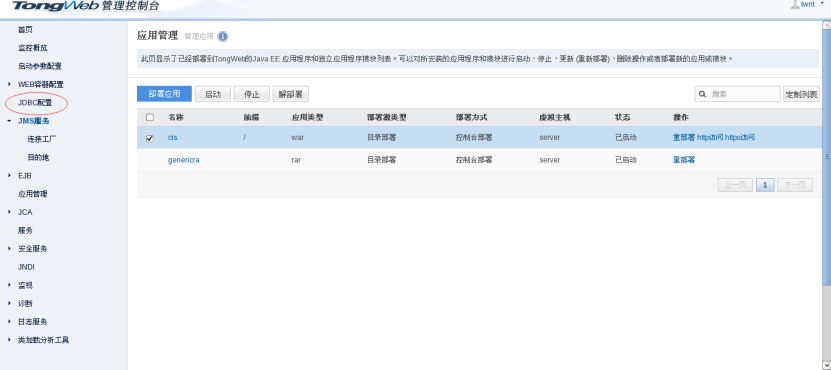Image resolution: width=831 pixels, height=370 pixels.
Task: Click 重部署 in the genericra row
Action: [x=684, y=160]
